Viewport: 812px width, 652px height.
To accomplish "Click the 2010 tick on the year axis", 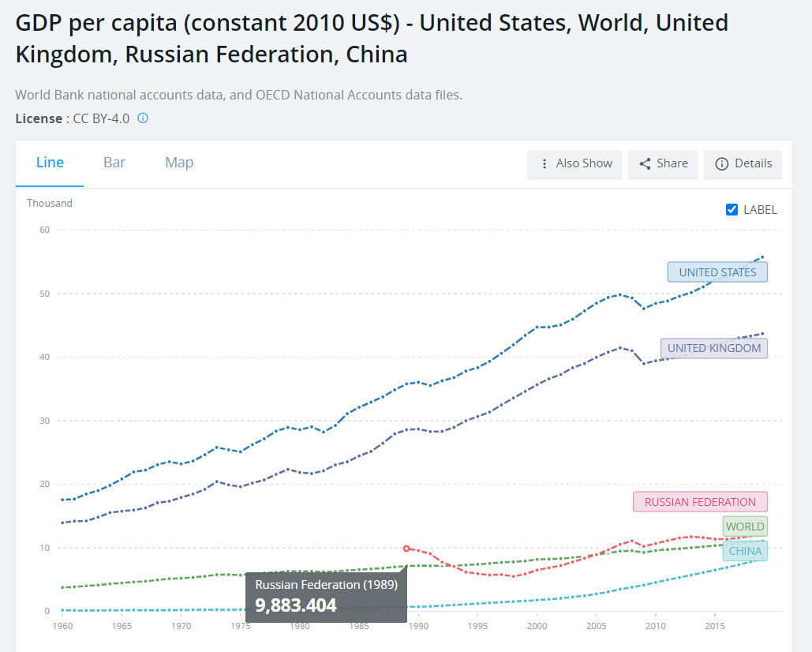I will pos(655,626).
